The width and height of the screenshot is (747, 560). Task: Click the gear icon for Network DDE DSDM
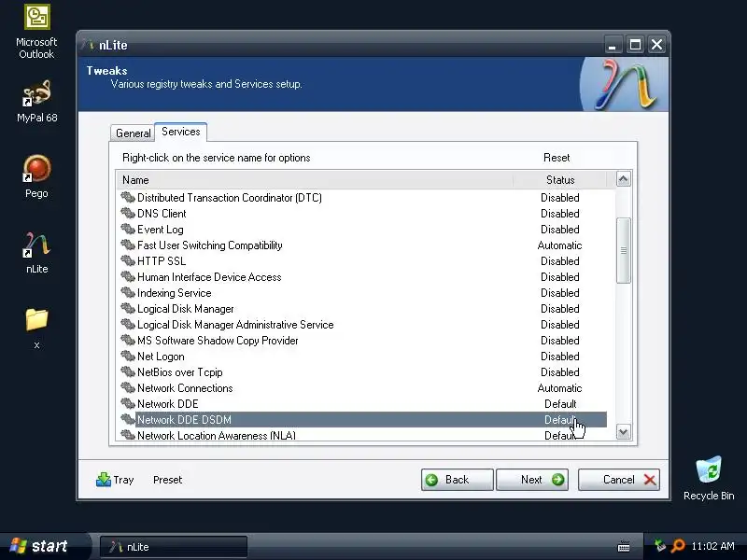point(128,419)
